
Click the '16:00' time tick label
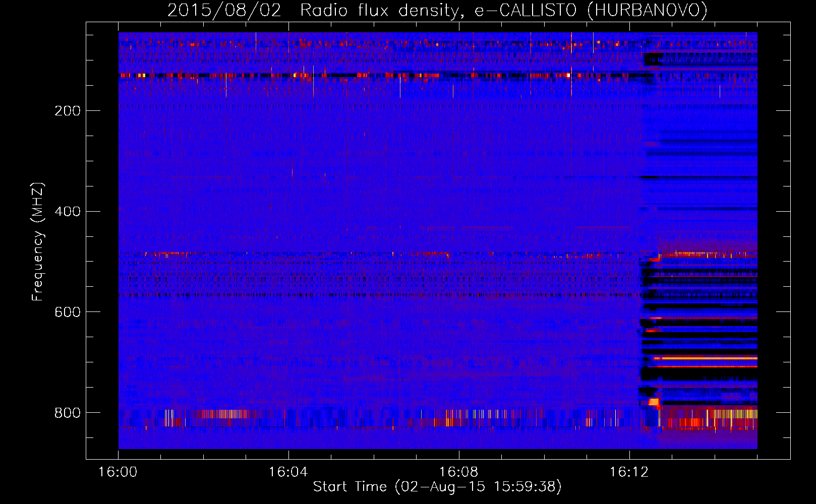click(118, 472)
